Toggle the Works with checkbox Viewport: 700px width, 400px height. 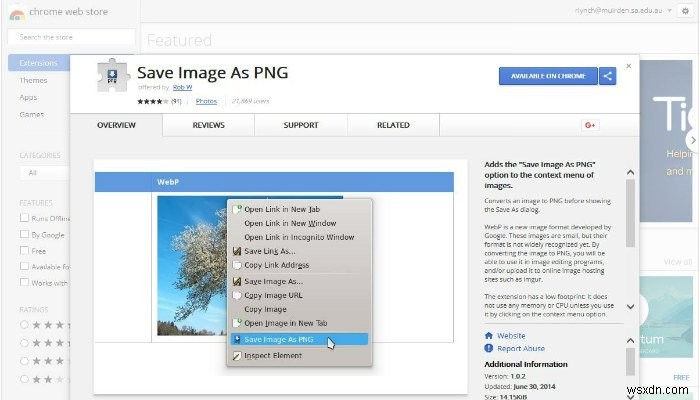[x=25, y=283]
